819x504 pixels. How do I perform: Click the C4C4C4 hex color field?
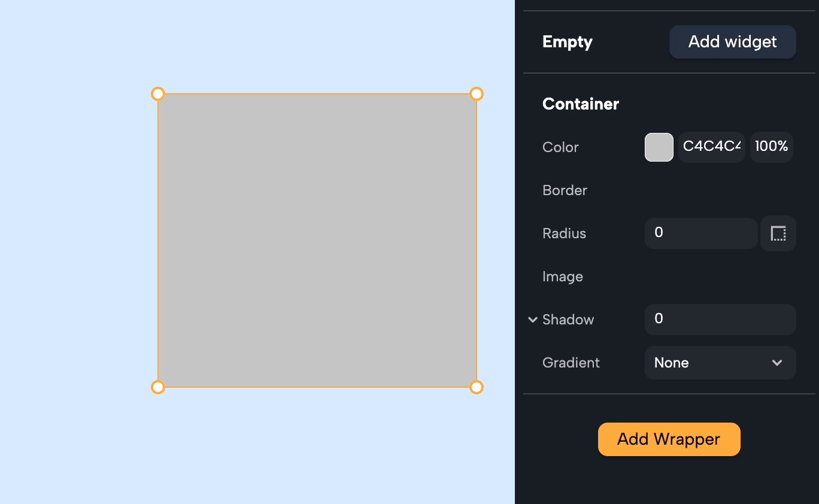tap(712, 147)
